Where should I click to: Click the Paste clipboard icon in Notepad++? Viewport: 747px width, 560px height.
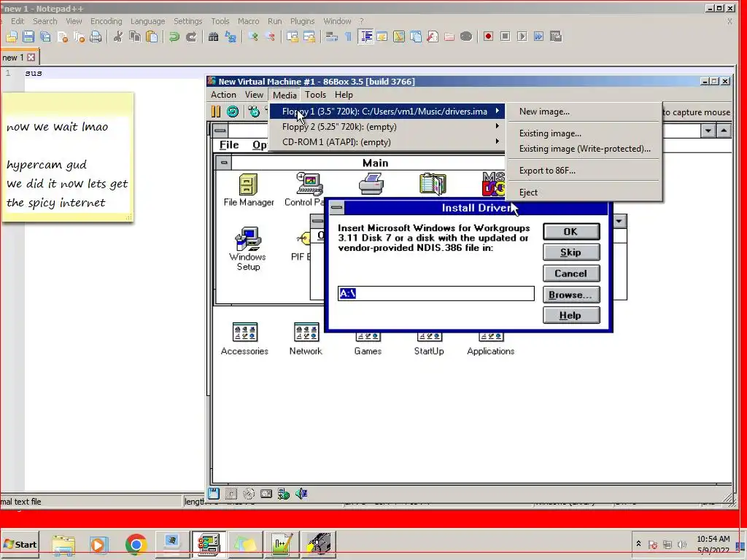click(x=152, y=36)
